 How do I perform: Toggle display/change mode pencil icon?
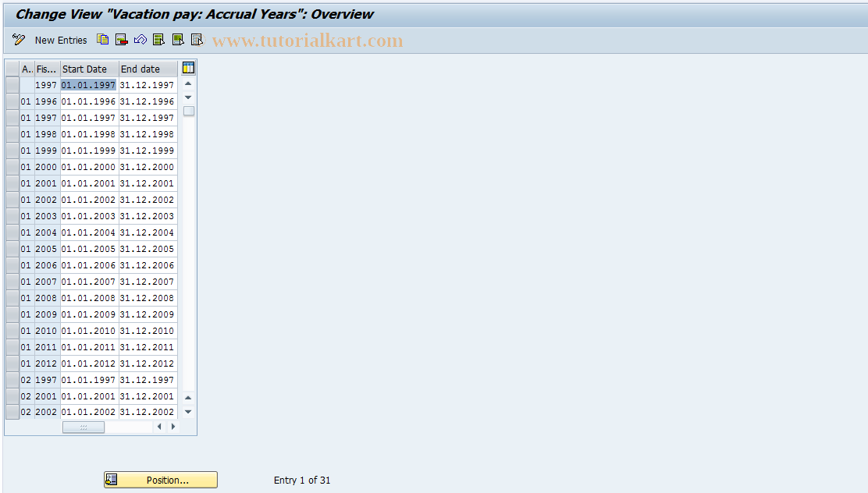tap(19, 40)
